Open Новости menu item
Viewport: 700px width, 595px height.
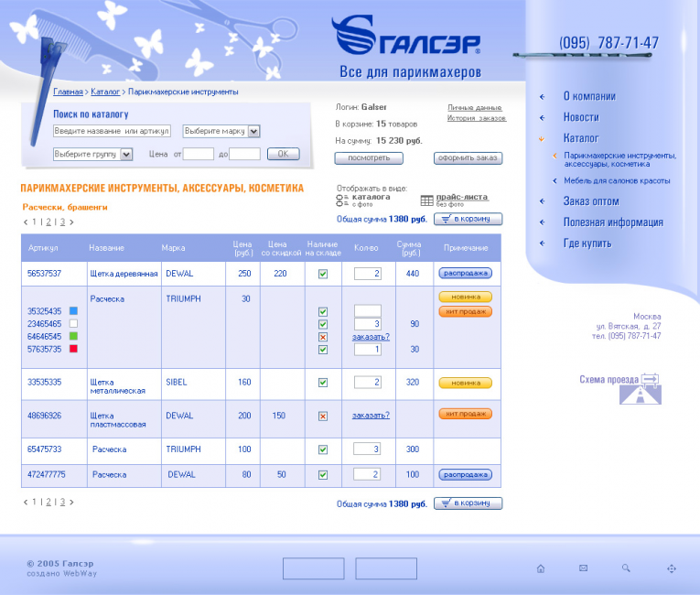click(x=581, y=117)
